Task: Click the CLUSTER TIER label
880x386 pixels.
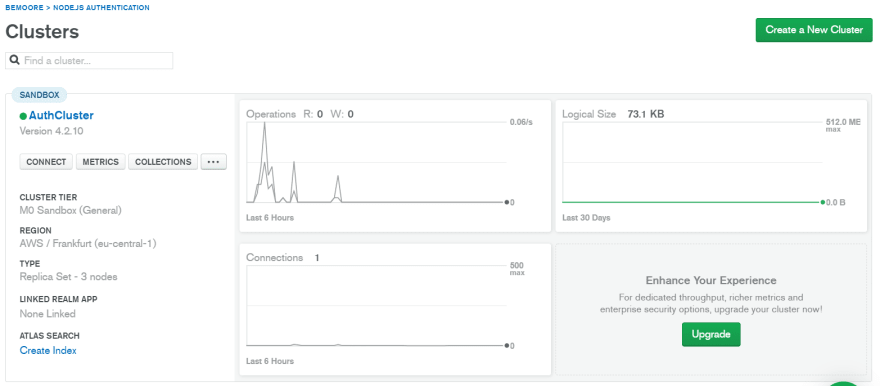Action: [x=48, y=197]
